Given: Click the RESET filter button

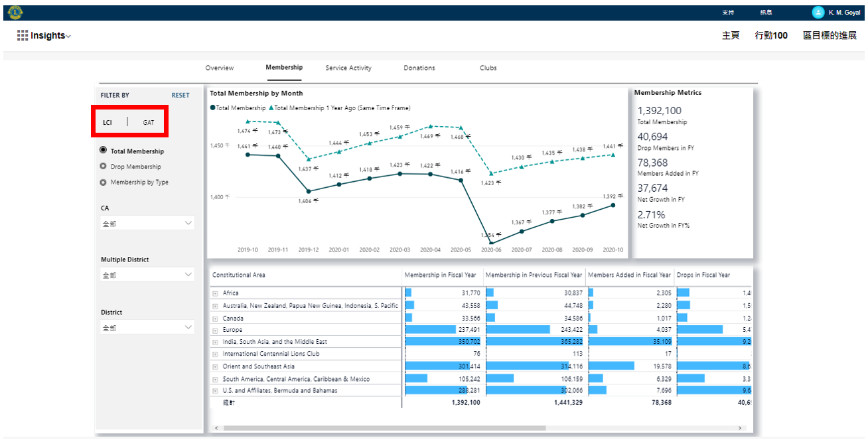Looking at the screenshot, I should pos(181,96).
